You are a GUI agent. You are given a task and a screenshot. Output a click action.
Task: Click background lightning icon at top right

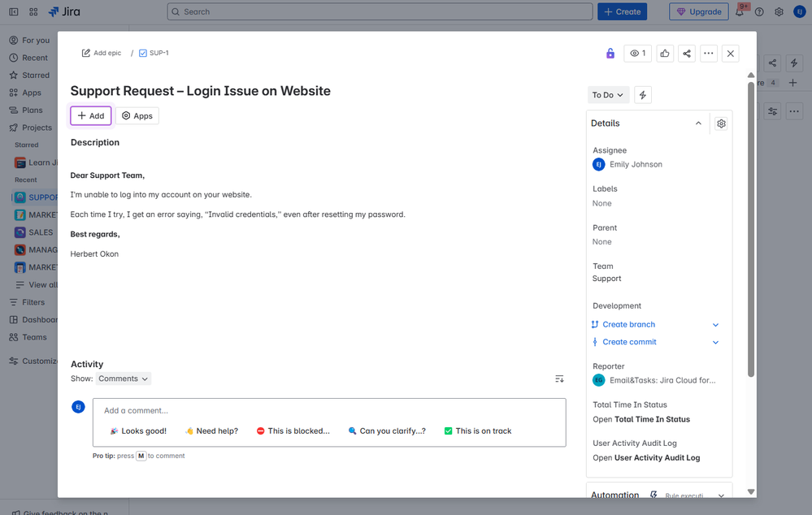tap(794, 63)
